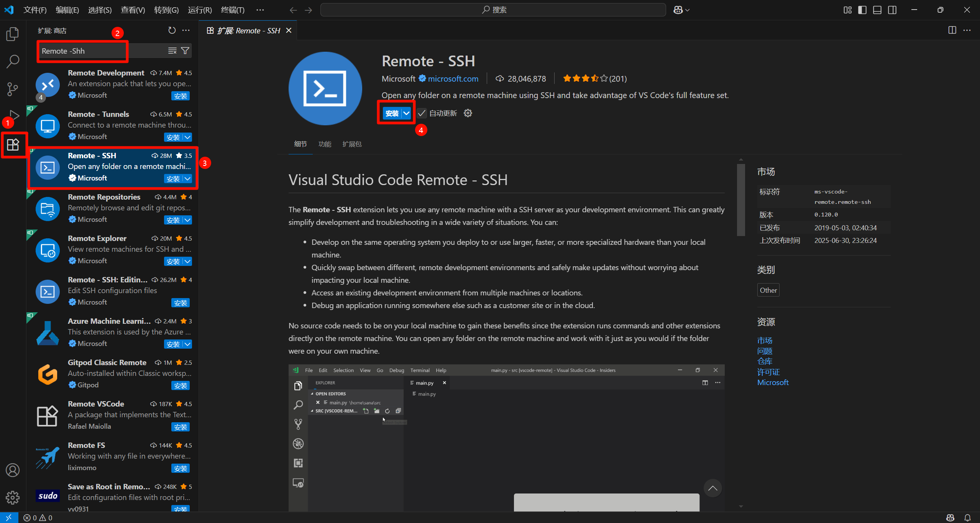980x523 pixels.
Task: Open the Go menu
Action: (x=166, y=10)
